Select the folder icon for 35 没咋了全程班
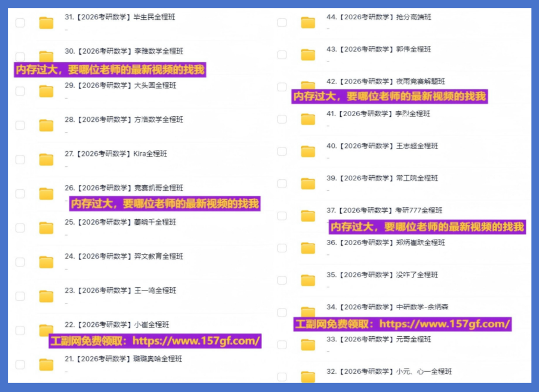Image resolution: width=539 pixels, height=392 pixels. (x=308, y=280)
